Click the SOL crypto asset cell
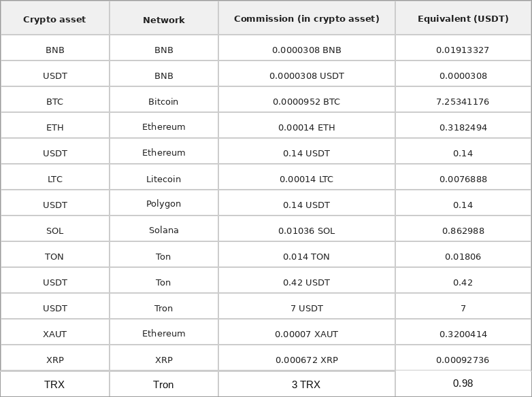532x397 pixels. [54, 231]
